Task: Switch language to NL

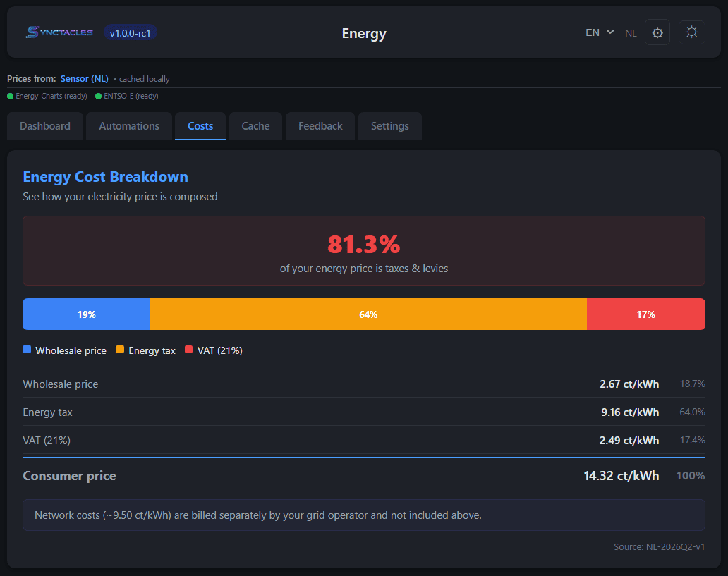Action: 631,32
